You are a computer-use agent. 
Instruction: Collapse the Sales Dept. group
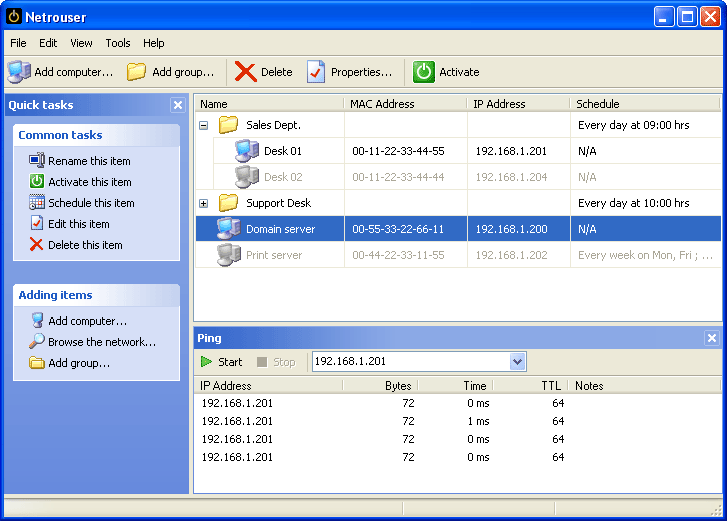click(x=204, y=125)
